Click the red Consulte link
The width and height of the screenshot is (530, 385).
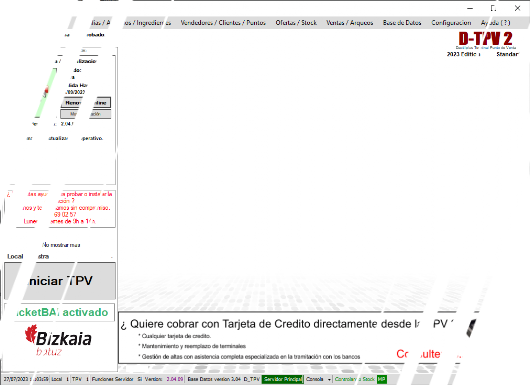[x=418, y=354]
